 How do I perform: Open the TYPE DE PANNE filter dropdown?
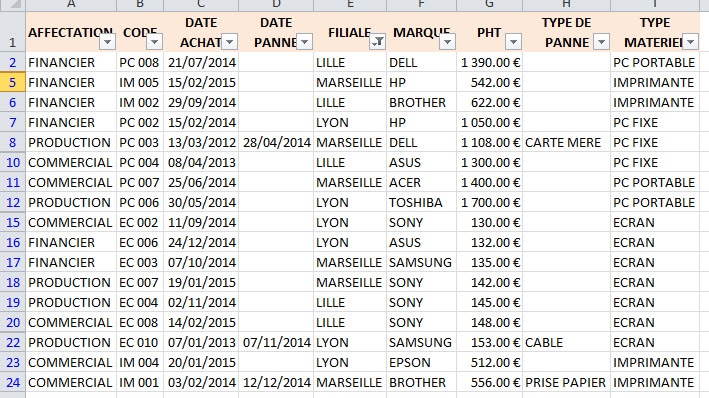tap(601, 42)
